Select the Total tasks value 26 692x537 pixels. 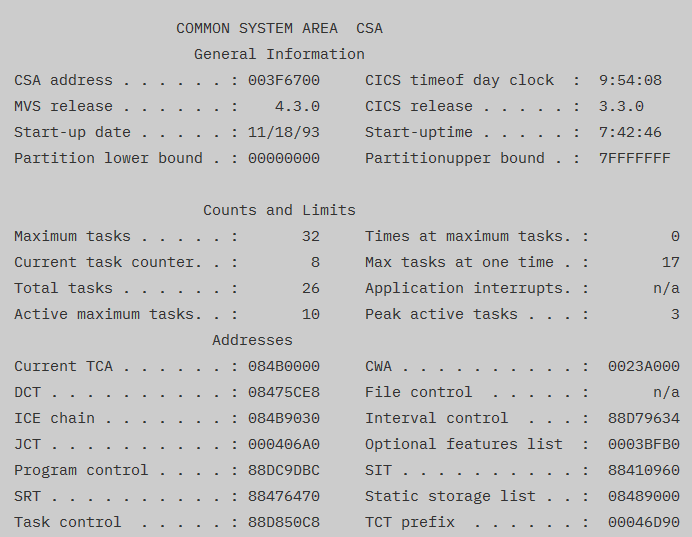pyautogui.click(x=310, y=288)
